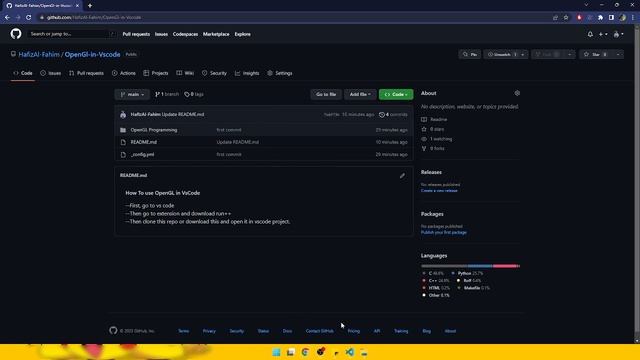640x360 pixels.
Task: Select the Security tab
Action: 214,73
